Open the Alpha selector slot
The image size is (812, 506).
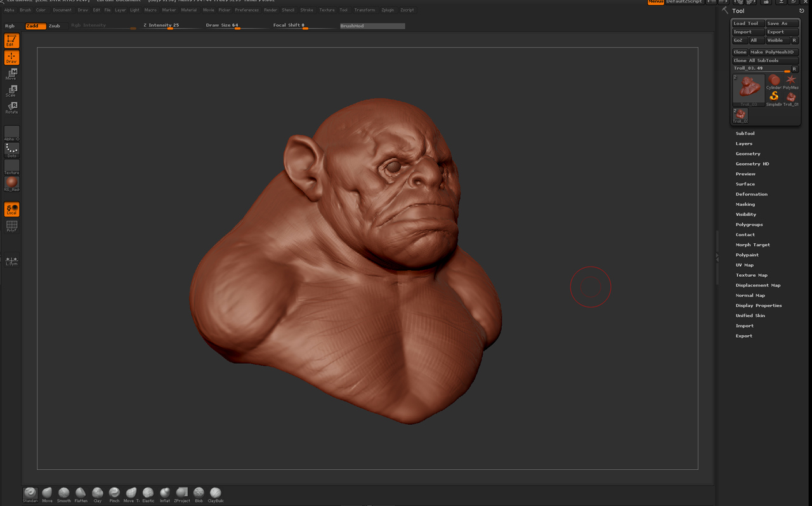11,133
